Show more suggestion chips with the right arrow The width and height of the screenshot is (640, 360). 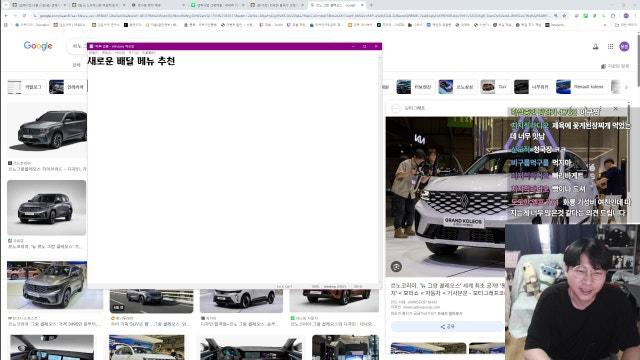[627, 87]
